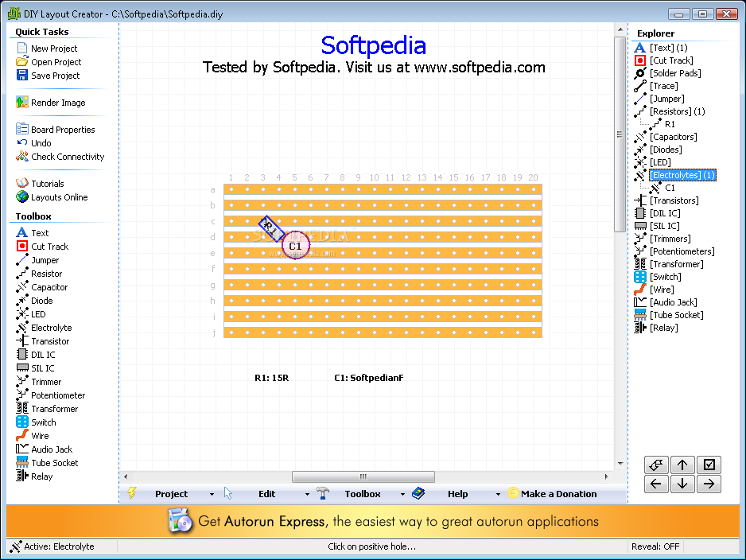The height and width of the screenshot is (560, 746).
Task: Select the Relay tool in Toolbox
Action: (x=33, y=476)
